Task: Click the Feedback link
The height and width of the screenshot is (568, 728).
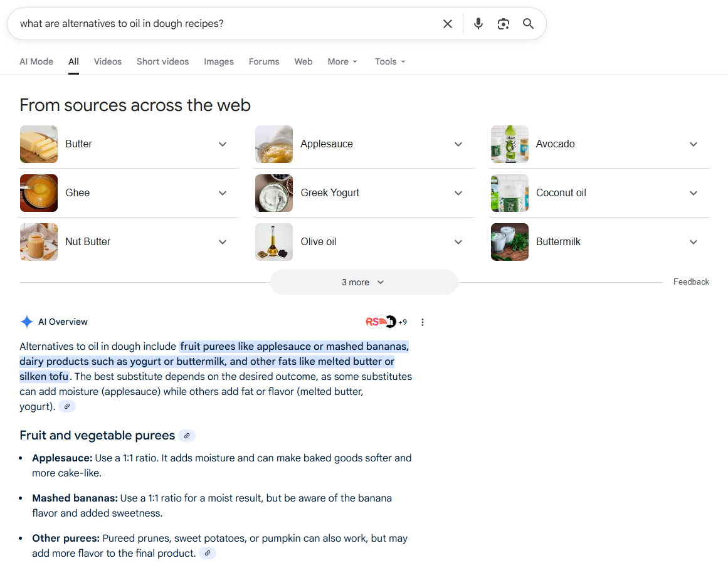Action: tap(691, 281)
